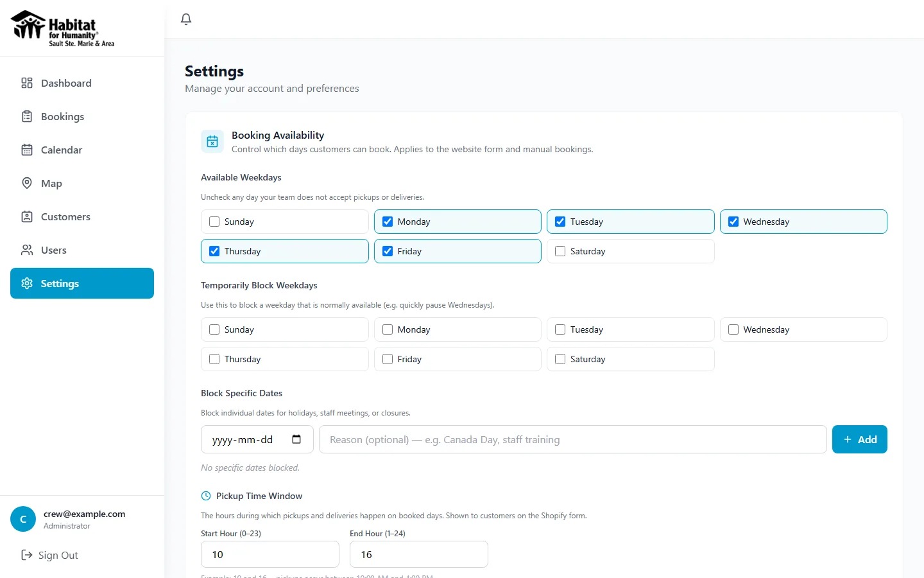
Task: Block Saturday under Temporarily Block Weekdays
Action: [560, 359]
